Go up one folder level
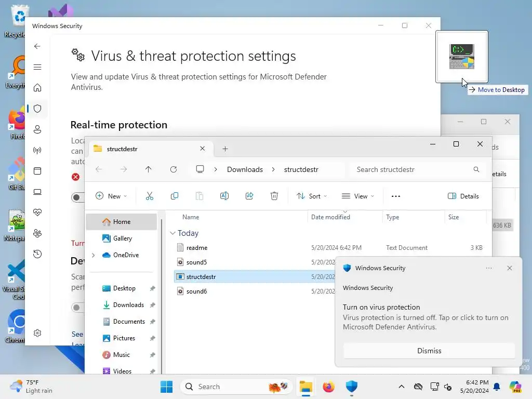Viewport: 532px width, 399px height. coord(148,169)
